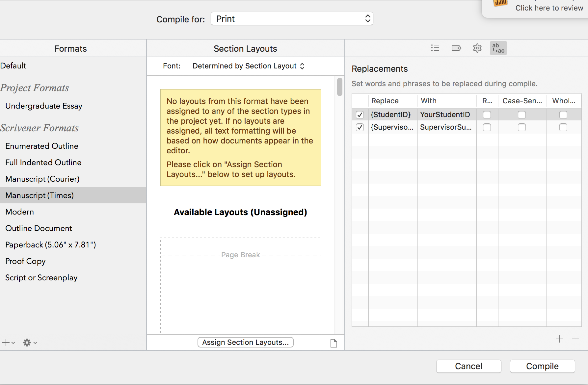The height and width of the screenshot is (385, 588).
Task: Select Full Indented Outline format
Action: pyautogui.click(x=73, y=163)
